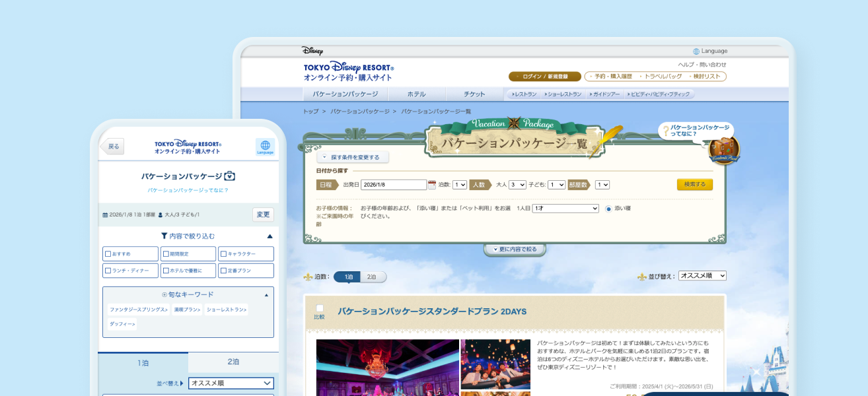
Task: Switch to the 2泊 tab on mobile
Action: tap(233, 362)
